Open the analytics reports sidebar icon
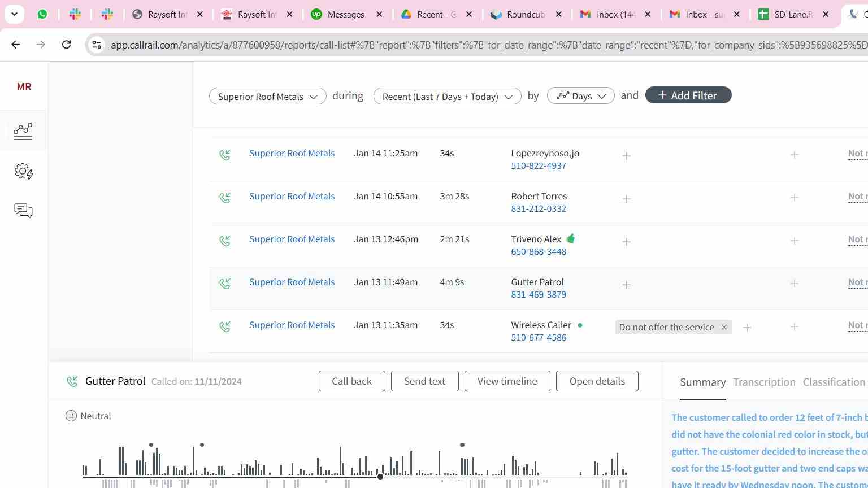The height and width of the screenshot is (488, 868). 23,131
